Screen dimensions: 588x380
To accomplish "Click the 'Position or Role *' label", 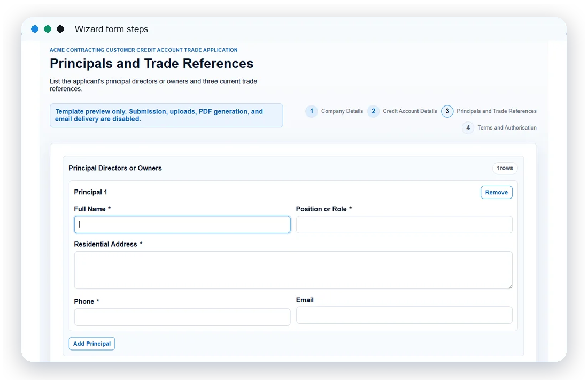I will tap(323, 209).
